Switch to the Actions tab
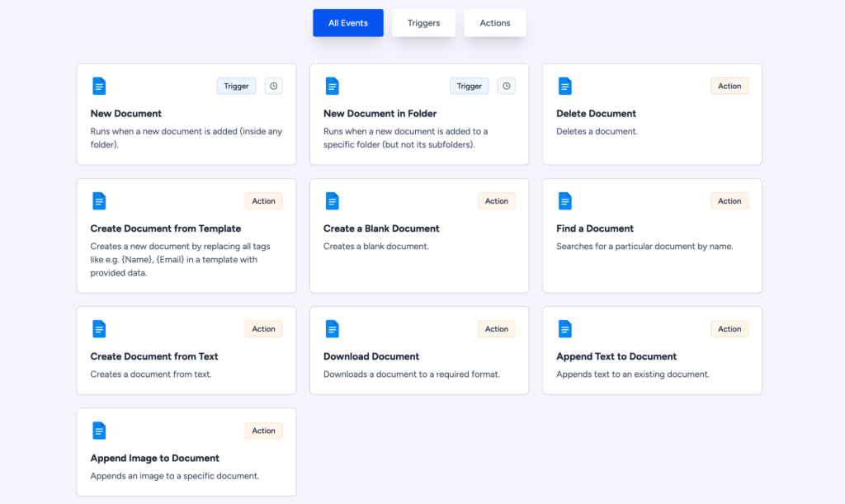The height and width of the screenshot is (504, 845). 494,22
